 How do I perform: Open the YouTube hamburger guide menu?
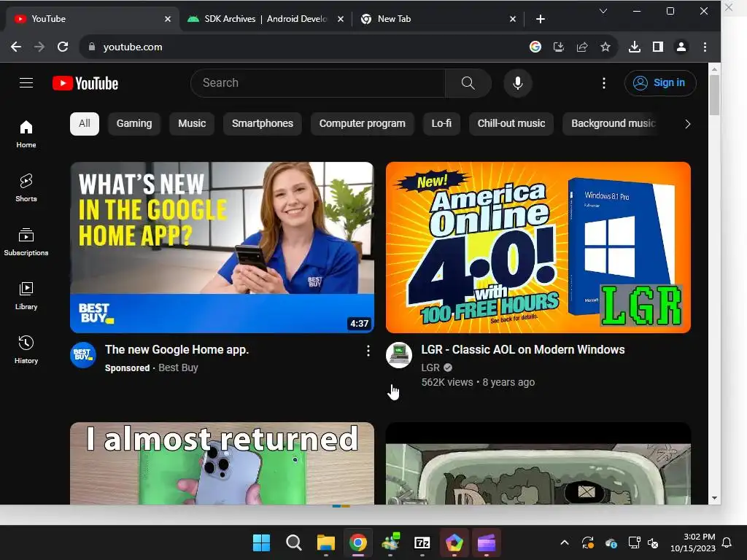point(26,83)
